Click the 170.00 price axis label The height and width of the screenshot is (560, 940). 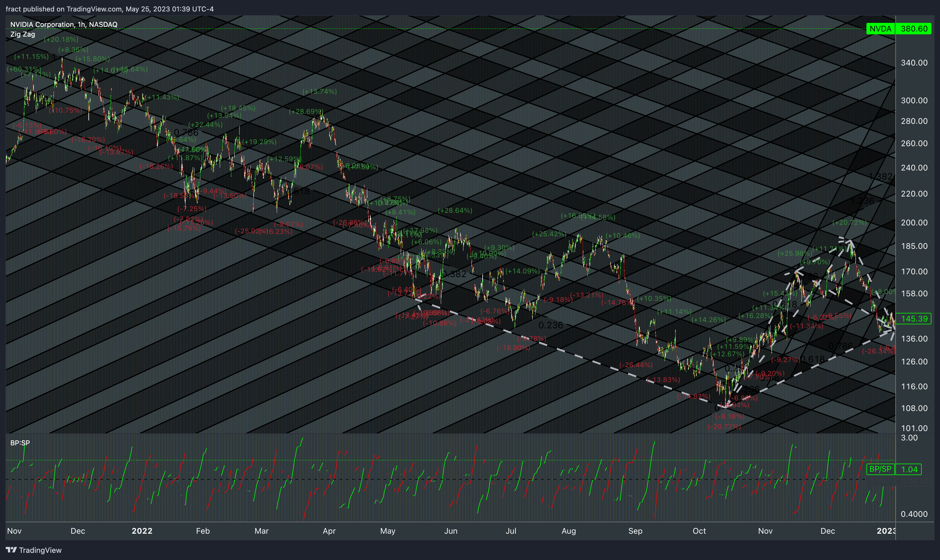[914, 272]
